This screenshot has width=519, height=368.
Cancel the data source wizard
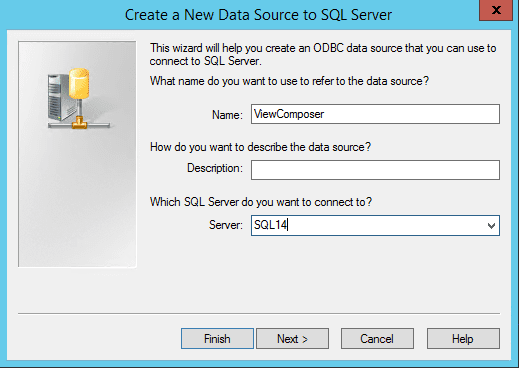point(377,339)
